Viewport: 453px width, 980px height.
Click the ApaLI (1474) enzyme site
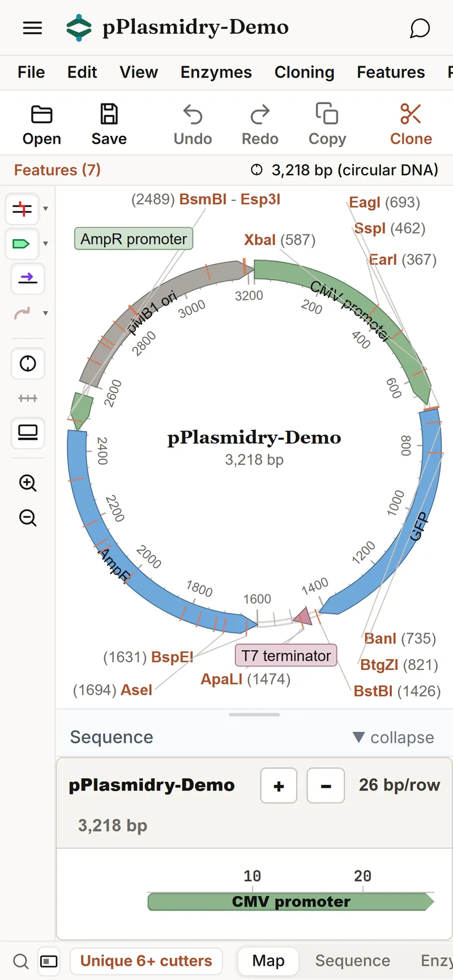pos(246,679)
